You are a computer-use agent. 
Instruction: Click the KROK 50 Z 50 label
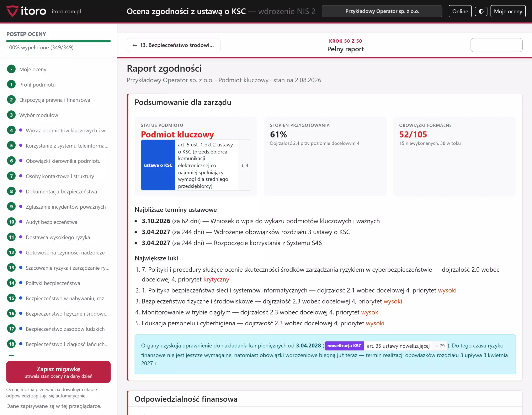pyautogui.click(x=345, y=41)
